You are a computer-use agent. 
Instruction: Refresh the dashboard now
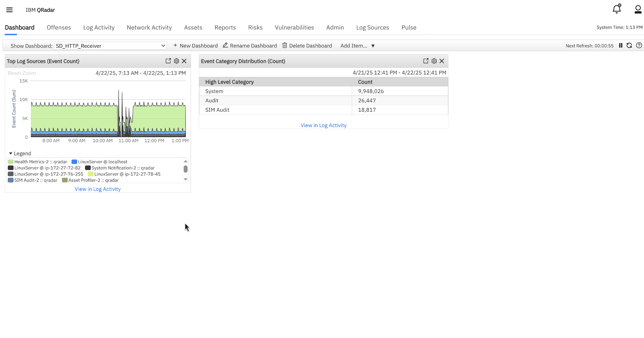(x=629, y=45)
